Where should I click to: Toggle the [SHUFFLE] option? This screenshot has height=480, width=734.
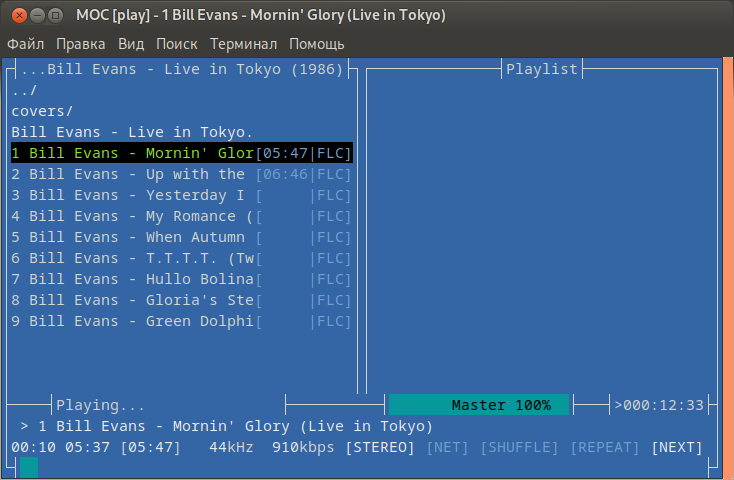(519, 447)
